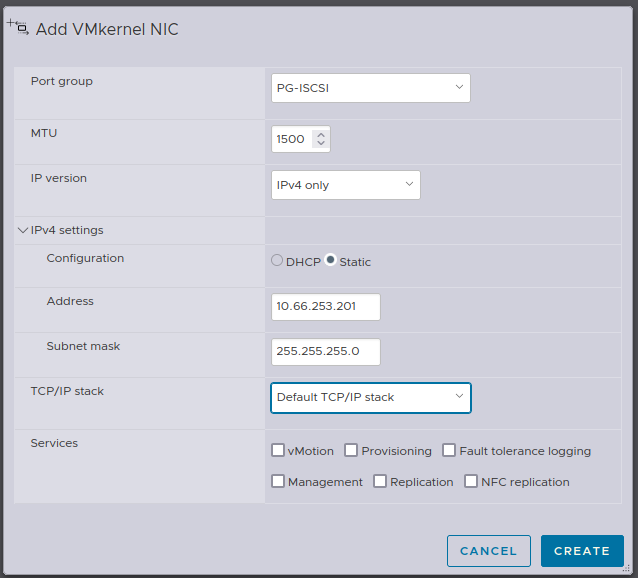Screen dimensions: 638x578
Task: Select the DHCP configuration radio button
Action: coord(277,261)
